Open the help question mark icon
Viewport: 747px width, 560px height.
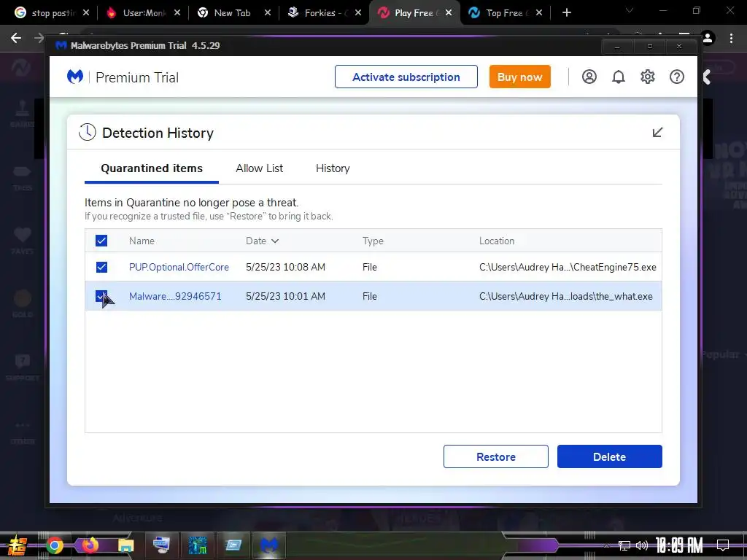[676, 77]
